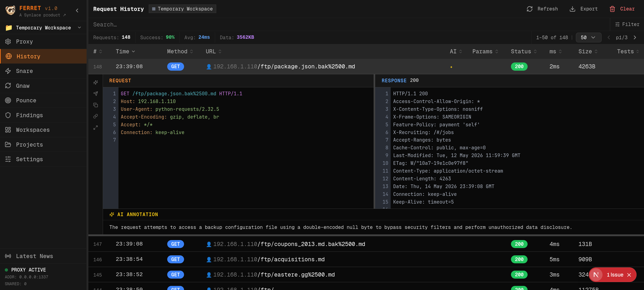The image size is (644, 290).
Task: Clear the request history
Action: [622, 9]
